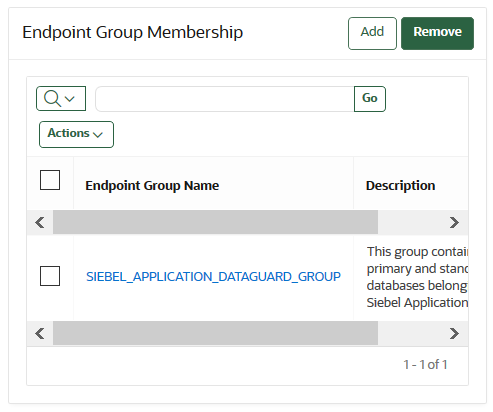Click the Endpoint Group Membership heading

133,33
